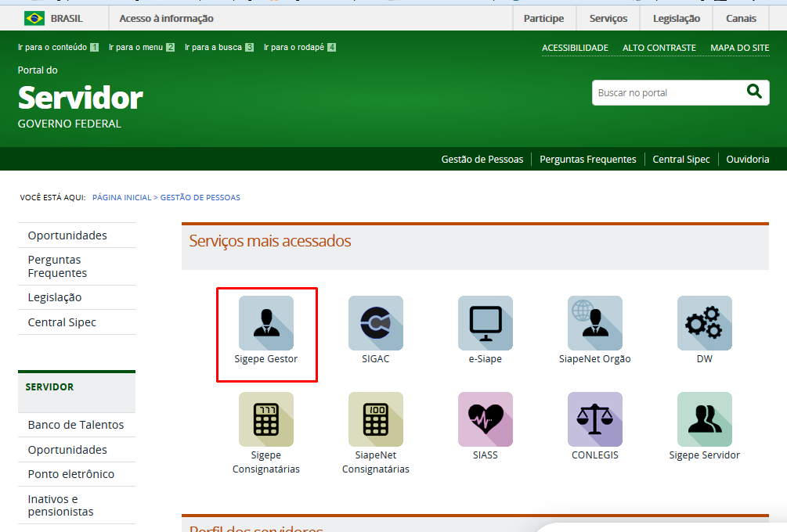This screenshot has height=532, width=787.
Task: Open Sigepe Consignatárias calculator icon
Action: tap(266, 419)
